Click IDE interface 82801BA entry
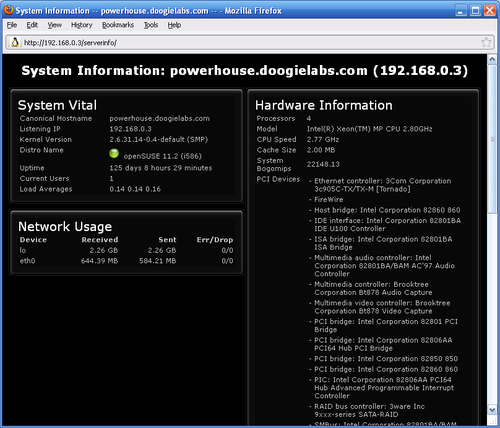500x428 pixels. (x=388, y=225)
